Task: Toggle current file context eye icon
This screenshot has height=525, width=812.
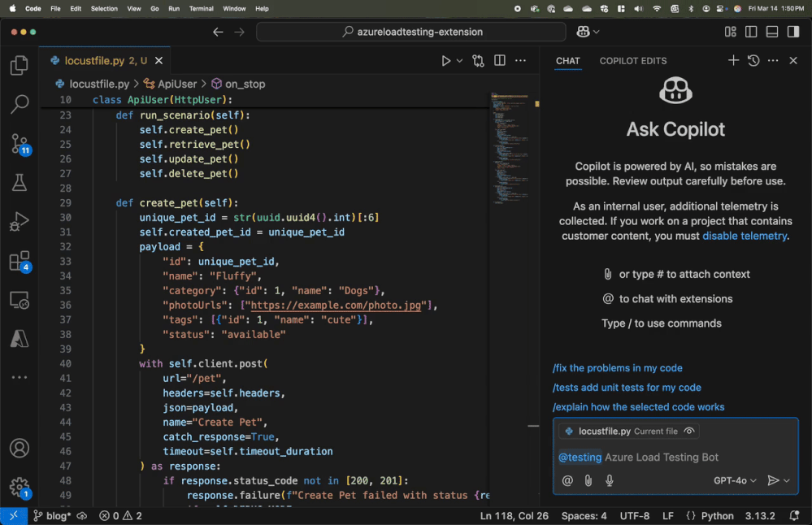Action: click(x=689, y=432)
